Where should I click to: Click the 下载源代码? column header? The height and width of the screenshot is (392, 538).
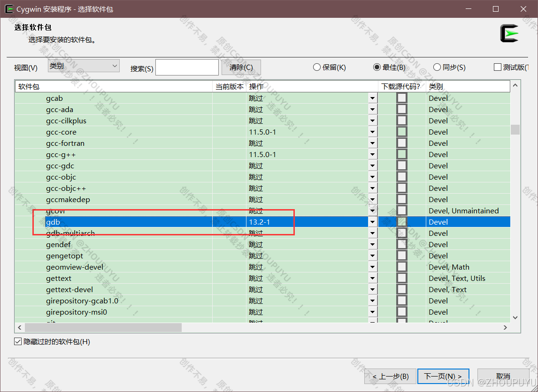point(402,87)
